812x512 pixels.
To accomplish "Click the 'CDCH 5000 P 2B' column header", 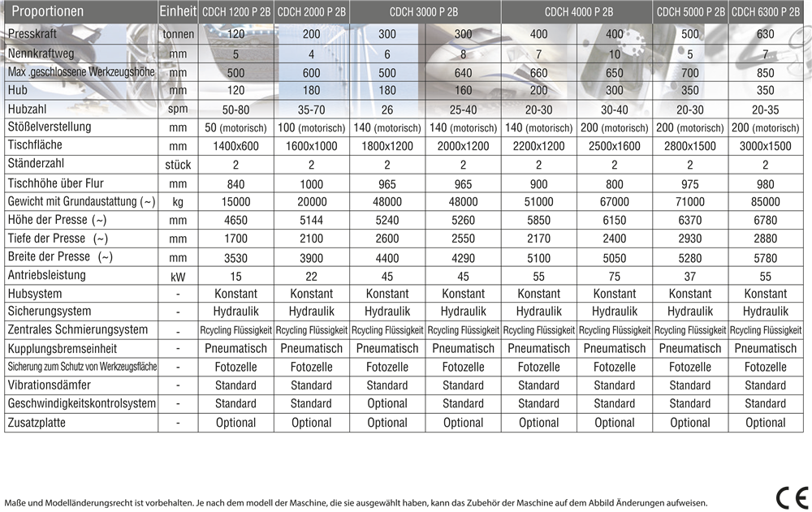I will pyautogui.click(x=690, y=12).
